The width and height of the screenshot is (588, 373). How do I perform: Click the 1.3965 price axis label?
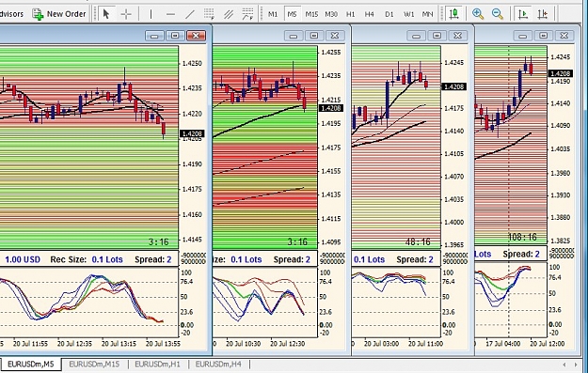point(453,245)
